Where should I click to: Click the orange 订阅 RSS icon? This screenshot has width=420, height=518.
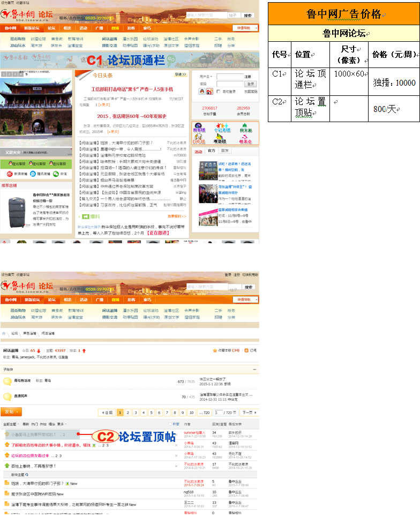[x=246, y=350]
